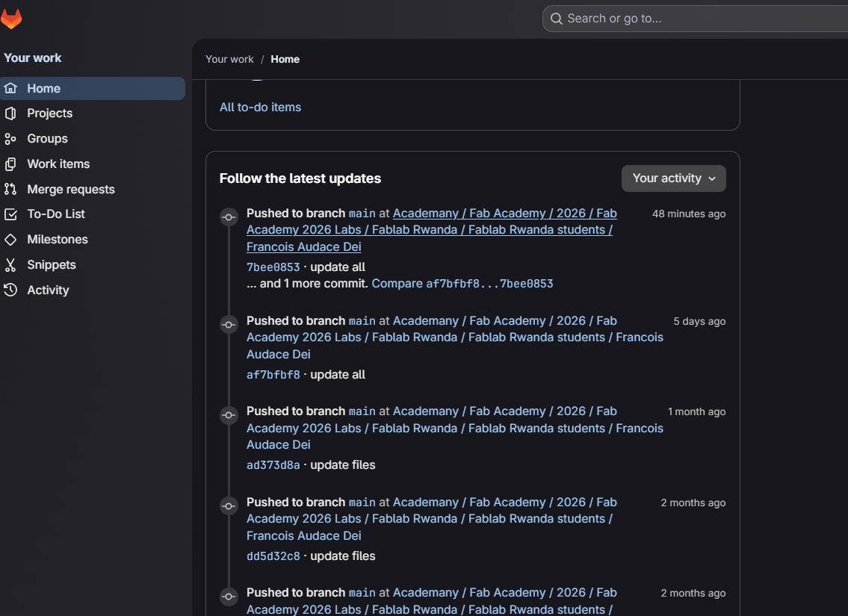Click commit icon beside 48 minutes ago push

click(229, 217)
